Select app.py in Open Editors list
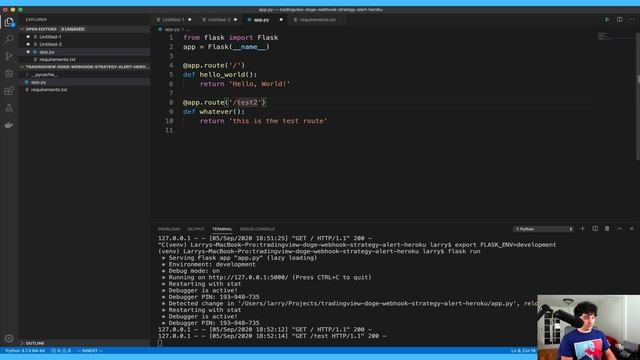 (47, 52)
